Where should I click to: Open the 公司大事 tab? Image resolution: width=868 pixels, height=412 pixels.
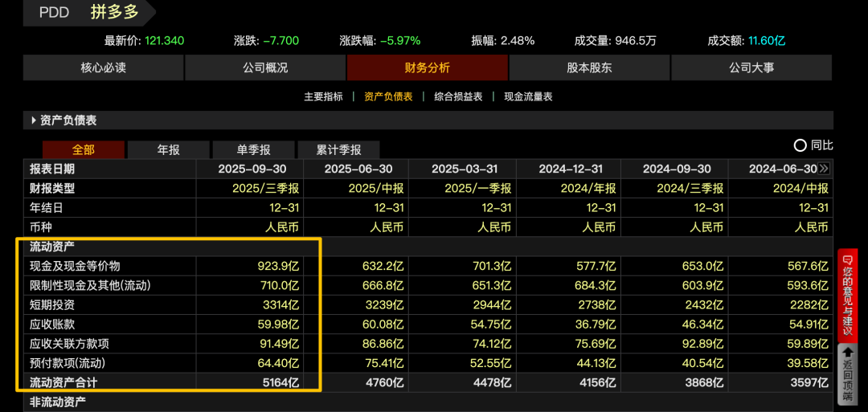pos(751,68)
